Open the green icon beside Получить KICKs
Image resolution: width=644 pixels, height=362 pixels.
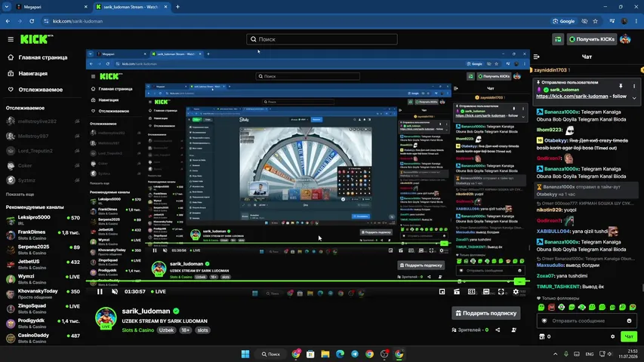tap(558, 39)
